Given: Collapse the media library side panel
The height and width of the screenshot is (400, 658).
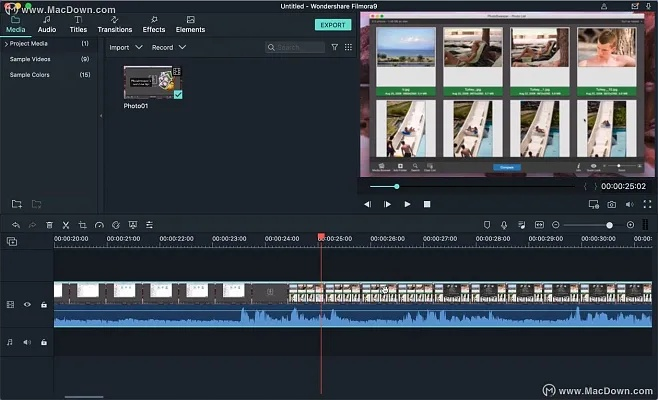Looking at the screenshot, I should pyautogui.click(x=101, y=115).
